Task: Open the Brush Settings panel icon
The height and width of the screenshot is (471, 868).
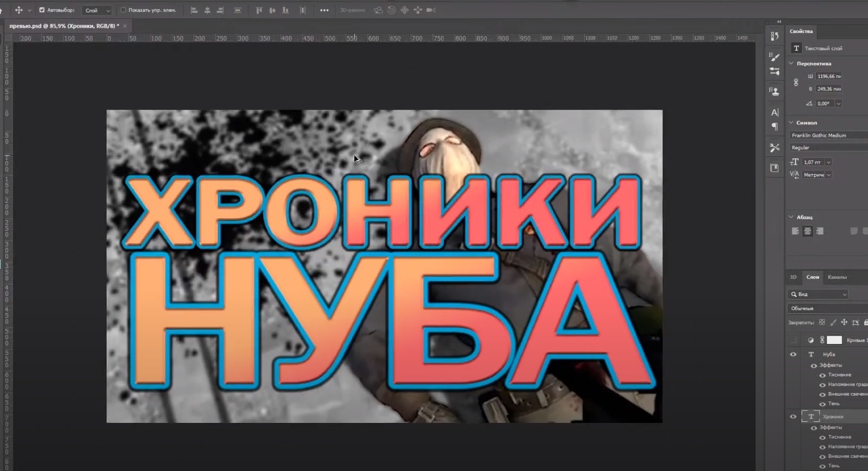Action: pos(774,71)
